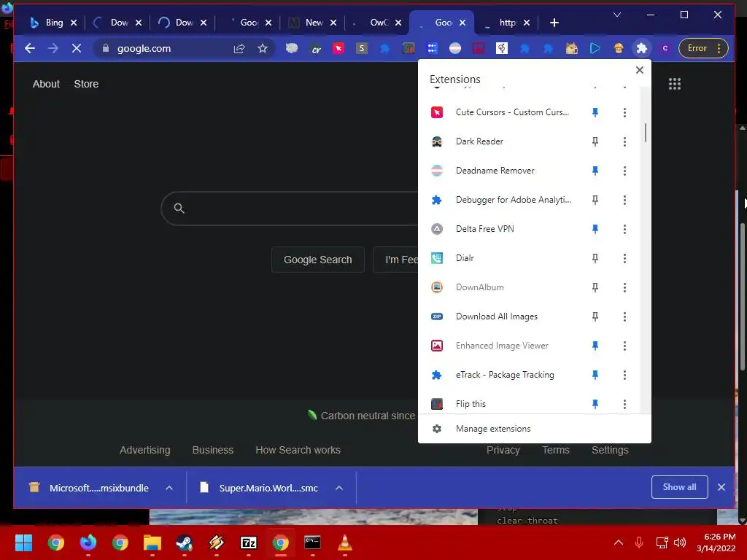Share this page via the share icon
The width and height of the screenshot is (747, 560).
point(239,48)
